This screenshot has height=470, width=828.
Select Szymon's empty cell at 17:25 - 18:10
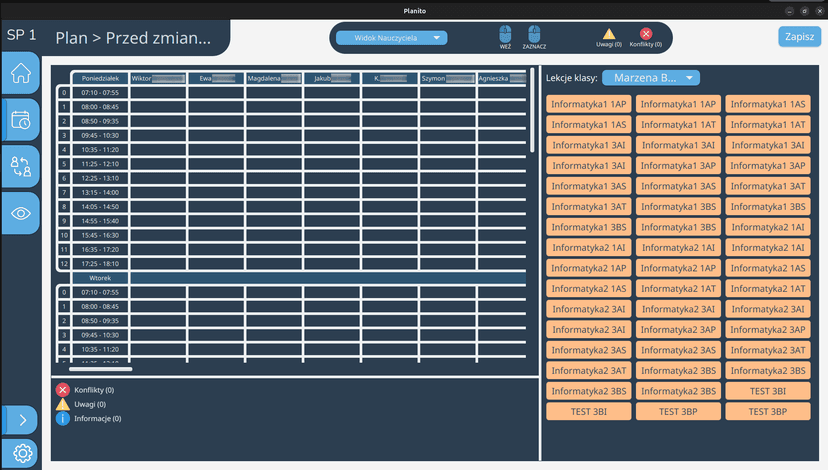(448, 264)
